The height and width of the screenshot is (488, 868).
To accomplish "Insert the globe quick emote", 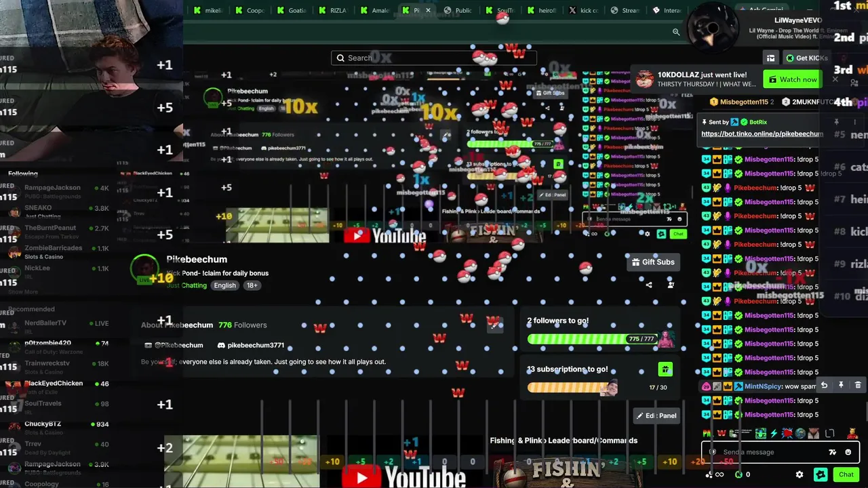I will (801, 433).
